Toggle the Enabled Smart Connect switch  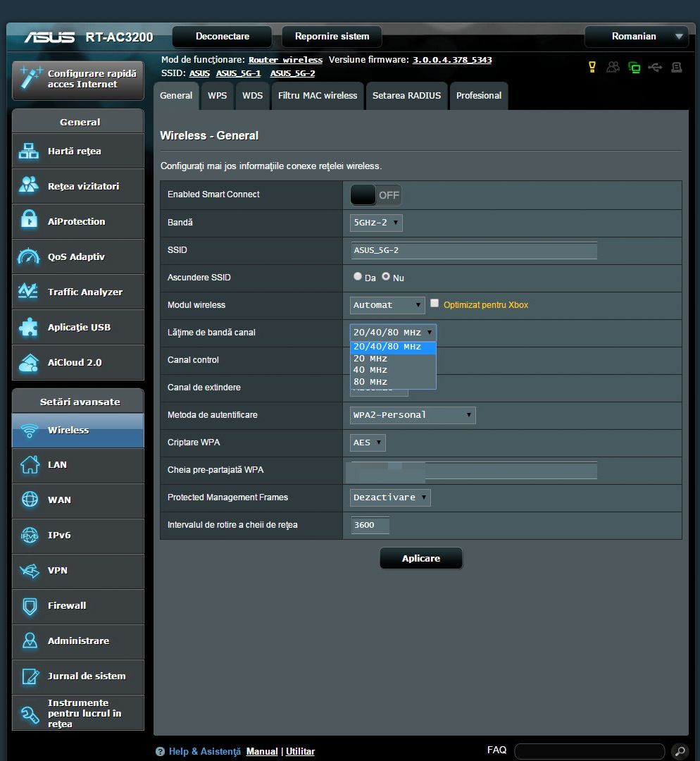(x=375, y=195)
